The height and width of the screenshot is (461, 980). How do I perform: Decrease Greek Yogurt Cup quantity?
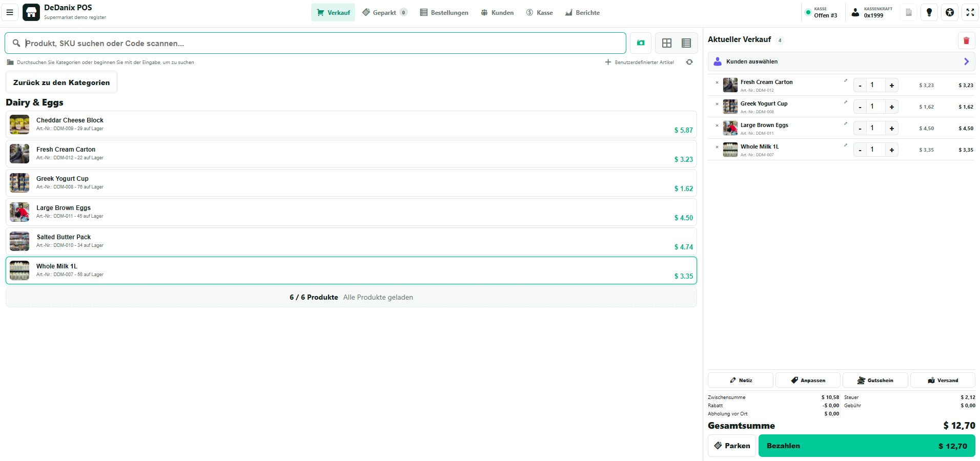click(x=860, y=107)
